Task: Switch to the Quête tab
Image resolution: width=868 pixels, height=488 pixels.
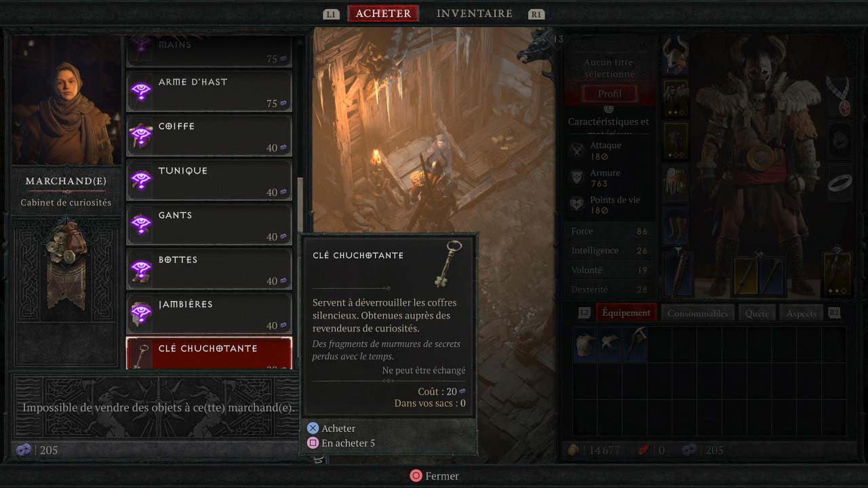Action: point(757,313)
